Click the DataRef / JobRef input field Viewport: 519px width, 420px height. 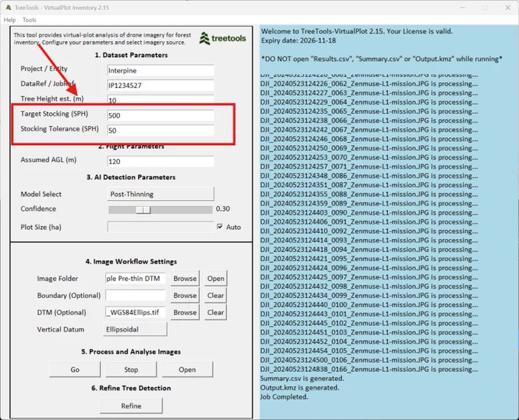pos(160,85)
